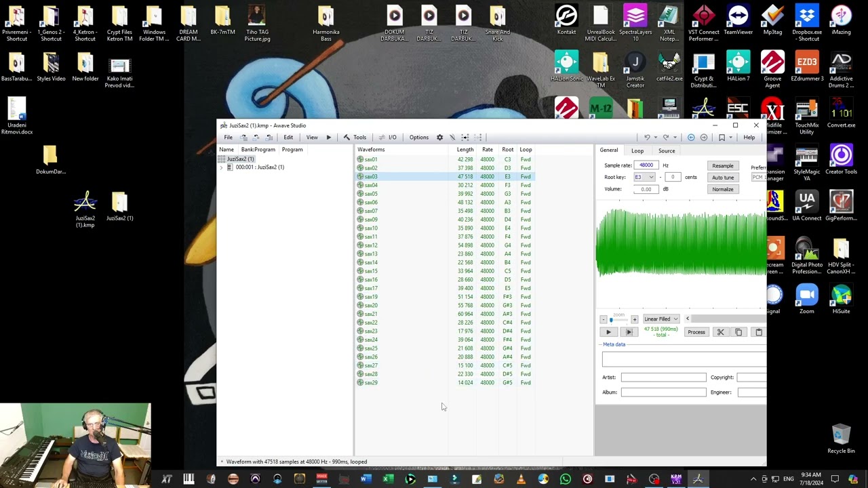This screenshot has height=488, width=868.
Task: Click the cents input field
Action: (673, 178)
